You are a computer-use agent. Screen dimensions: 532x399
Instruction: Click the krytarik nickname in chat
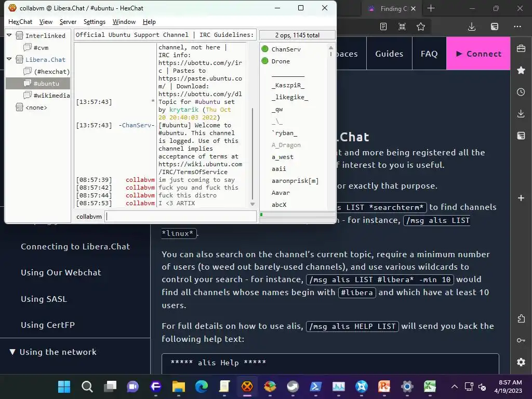click(x=184, y=110)
